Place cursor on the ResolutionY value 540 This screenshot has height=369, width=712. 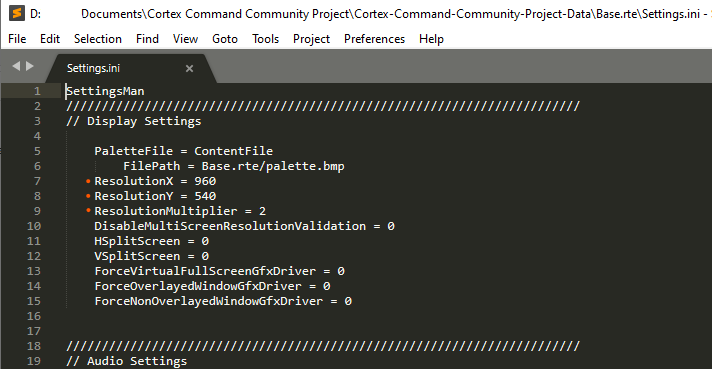tap(205, 196)
